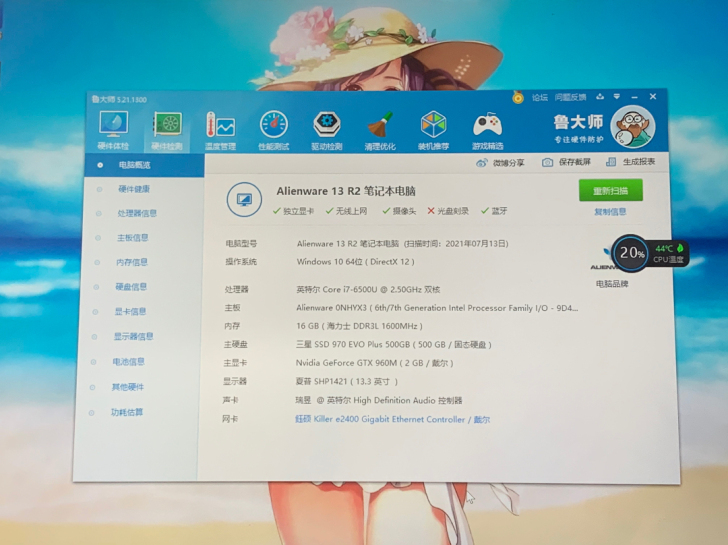Click the round computer monitor icon

[244, 200]
